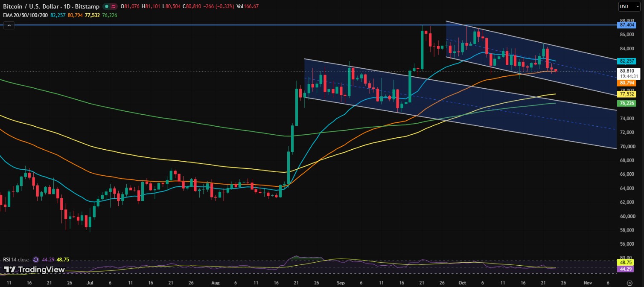Click the 44.29 RSI legend value
This screenshot has width=644, height=287.
click(48, 259)
